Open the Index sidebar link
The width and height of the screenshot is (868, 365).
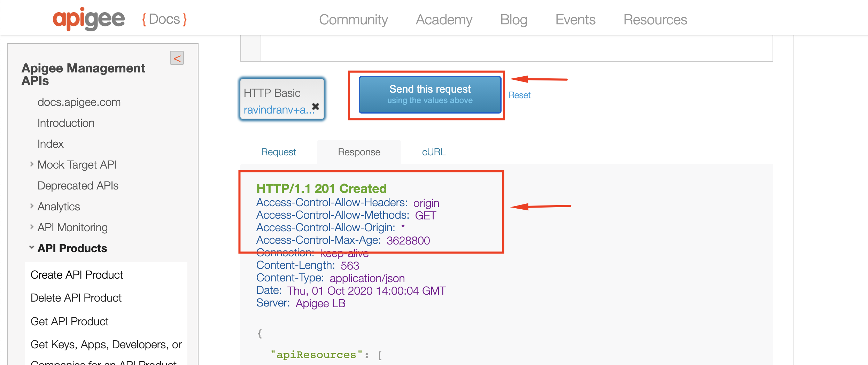pos(51,144)
